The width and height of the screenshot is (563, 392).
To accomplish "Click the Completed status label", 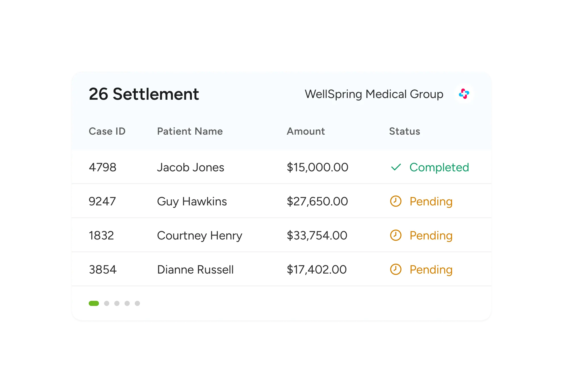I will coord(439,167).
